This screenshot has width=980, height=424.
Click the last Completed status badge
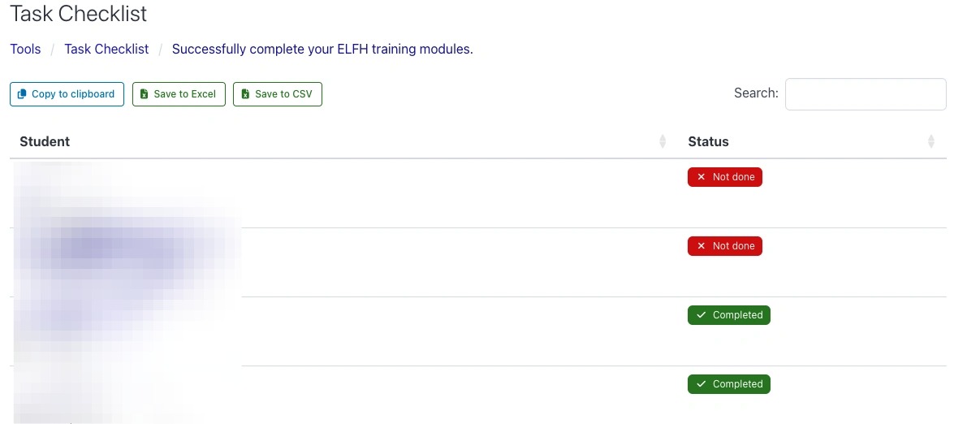point(728,384)
